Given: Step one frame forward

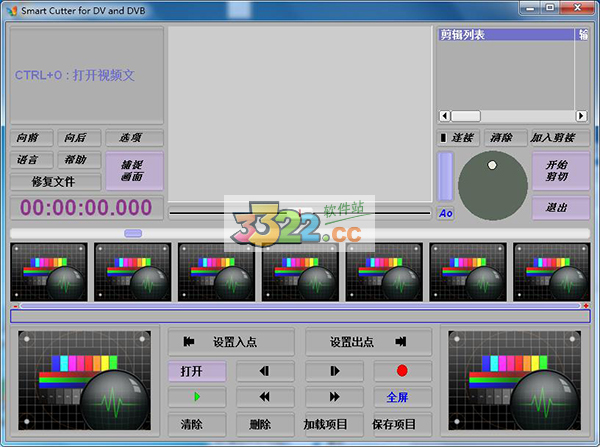Looking at the screenshot, I should (x=334, y=371).
